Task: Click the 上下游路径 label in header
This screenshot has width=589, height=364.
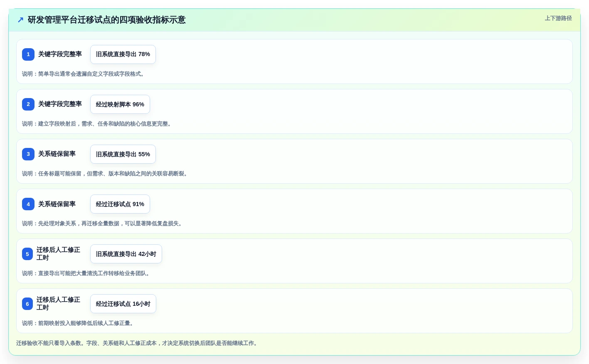Action: click(x=558, y=18)
